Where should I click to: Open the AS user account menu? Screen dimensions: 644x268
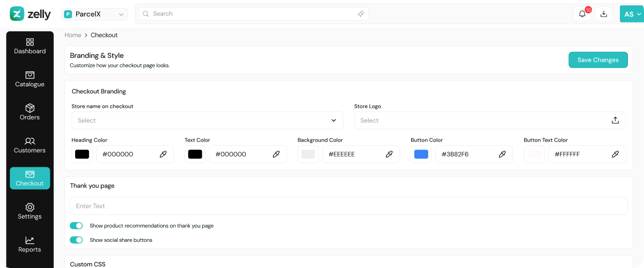pyautogui.click(x=632, y=14)
